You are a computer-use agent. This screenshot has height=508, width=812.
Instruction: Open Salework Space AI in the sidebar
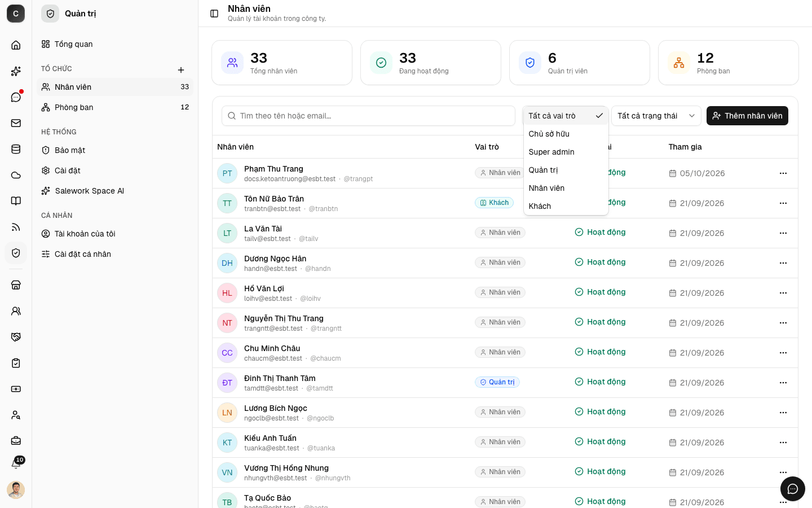(115, 191)
